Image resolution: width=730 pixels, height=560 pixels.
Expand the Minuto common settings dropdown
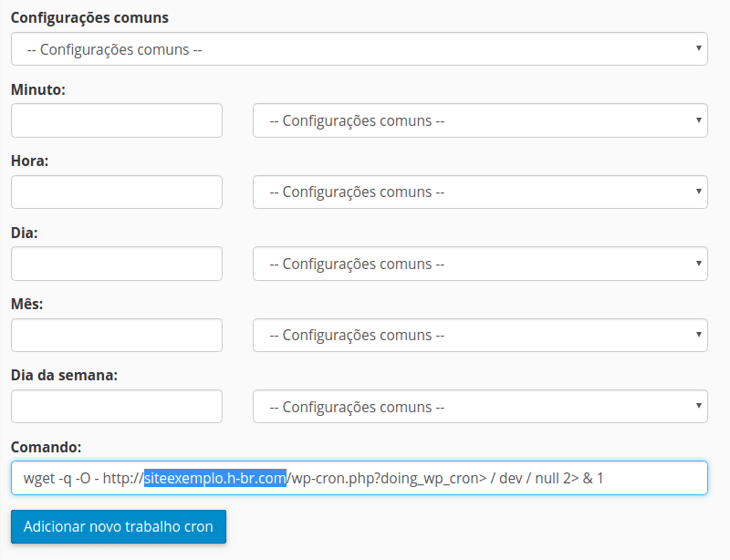click(x=480, y=120)
